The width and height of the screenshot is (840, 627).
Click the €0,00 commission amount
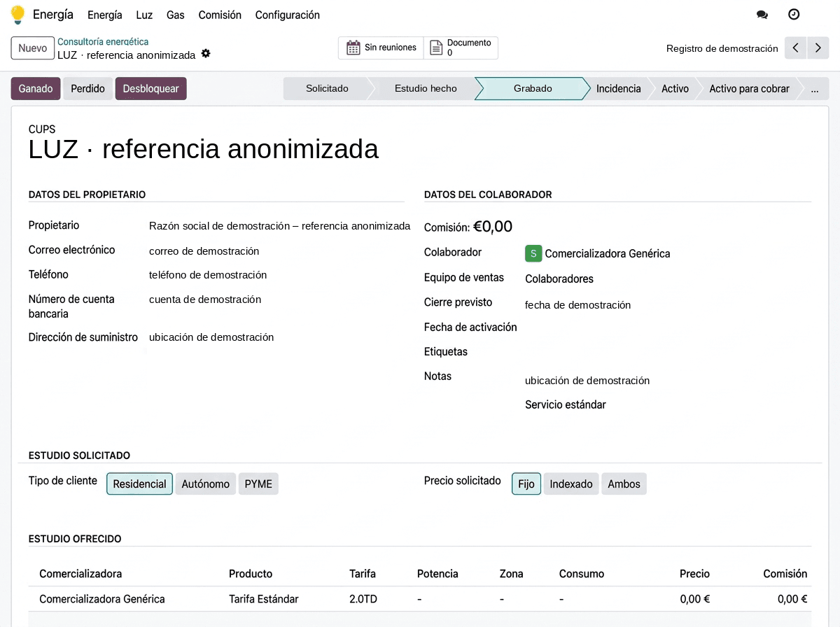point(493,227)
